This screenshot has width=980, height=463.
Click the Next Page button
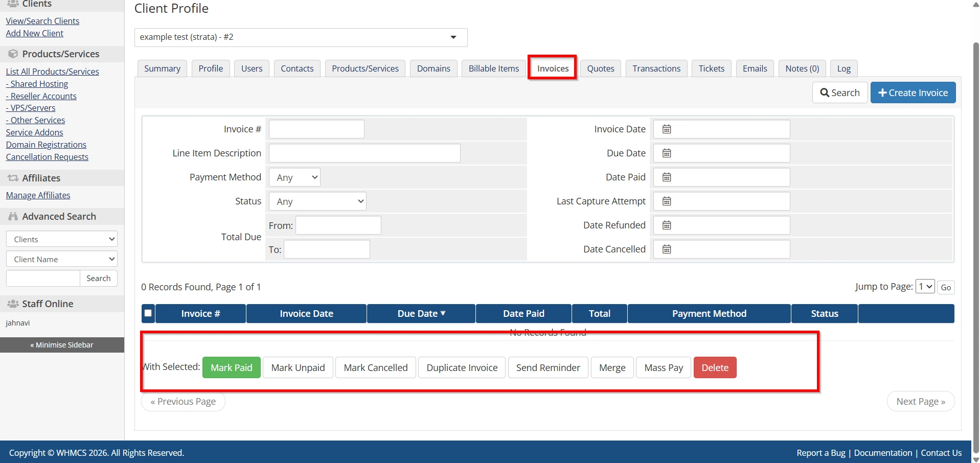pyautogui.click(x=921, y=402)
